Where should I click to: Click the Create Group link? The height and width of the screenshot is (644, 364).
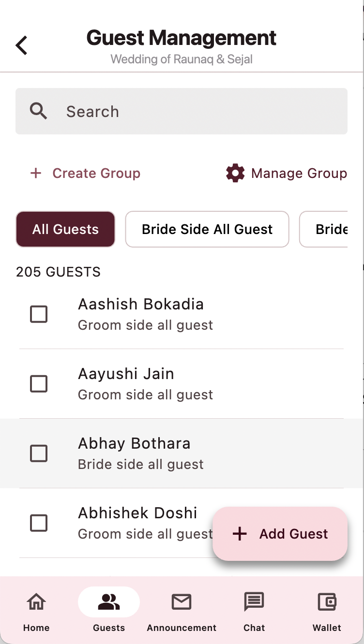[x=96, y=173]
